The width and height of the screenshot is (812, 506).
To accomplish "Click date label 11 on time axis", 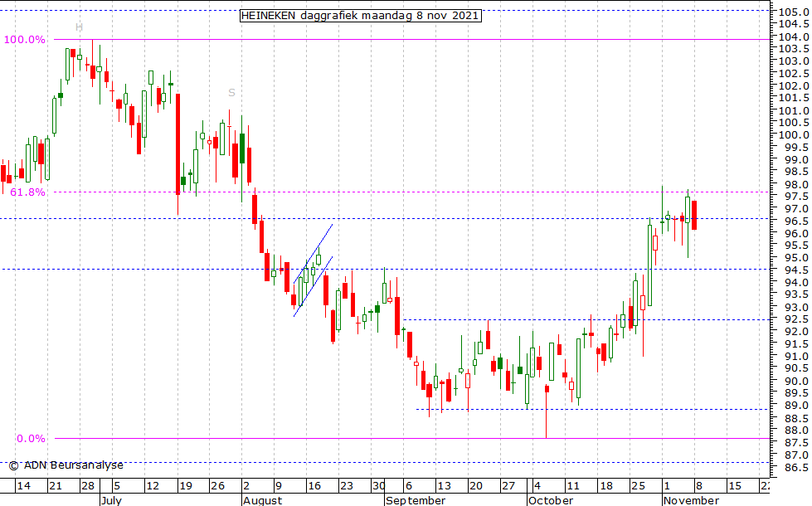I will coord(573,486).
